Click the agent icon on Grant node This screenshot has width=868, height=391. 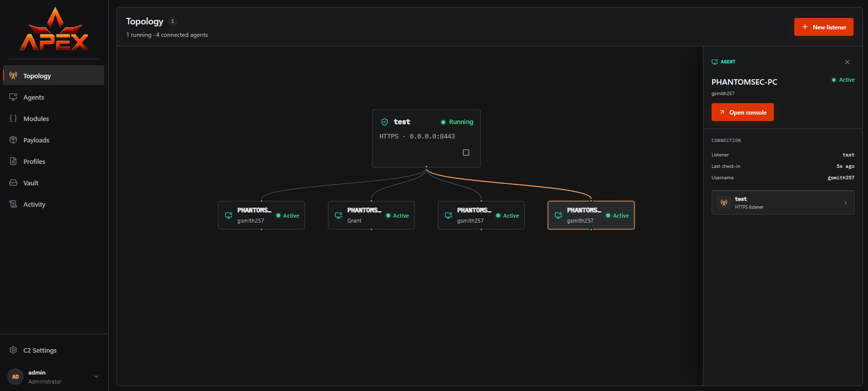click(x=338, y=215)
